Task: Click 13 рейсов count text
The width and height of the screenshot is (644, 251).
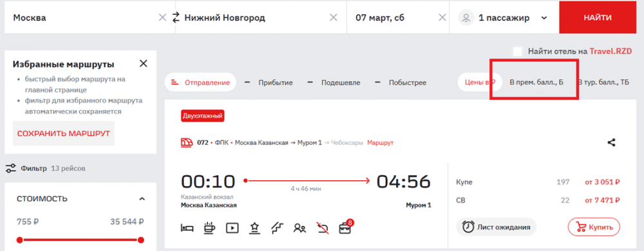Action: (x=68, y=169)
